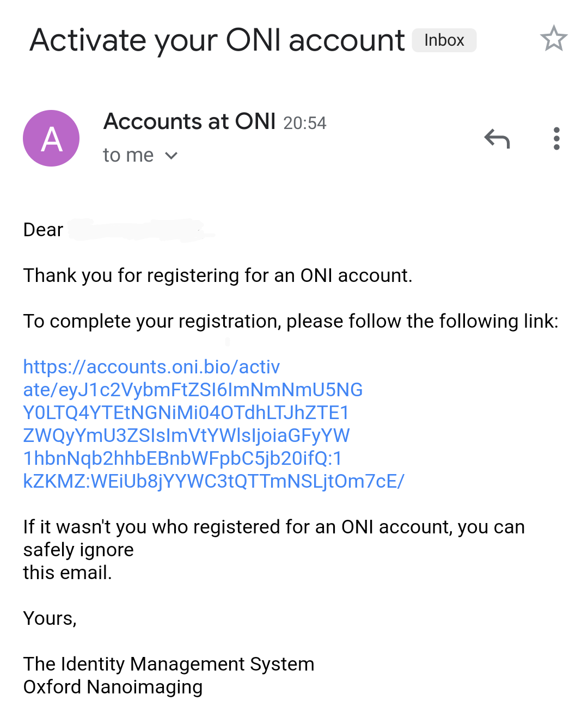
Task: Click The Identity Management System signature line
Action: tap(169, 664)
